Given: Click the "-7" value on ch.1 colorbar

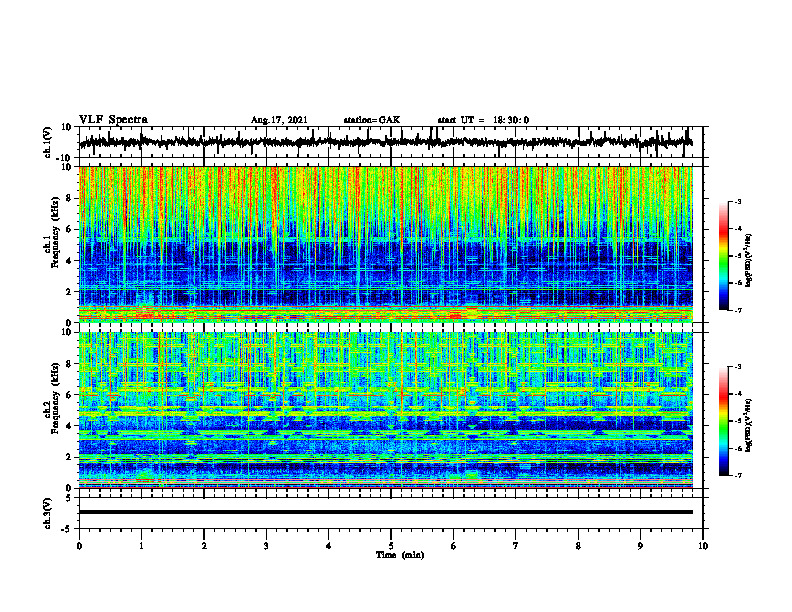Looking at the screenshot, I should point(738,310).
